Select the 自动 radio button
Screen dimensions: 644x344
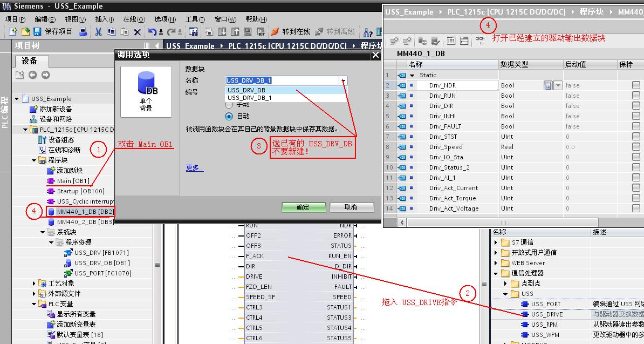coord(229,116)
